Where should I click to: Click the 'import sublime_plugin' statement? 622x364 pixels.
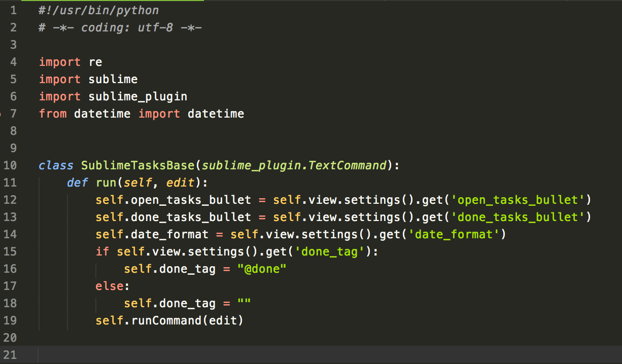coord(113,96)
